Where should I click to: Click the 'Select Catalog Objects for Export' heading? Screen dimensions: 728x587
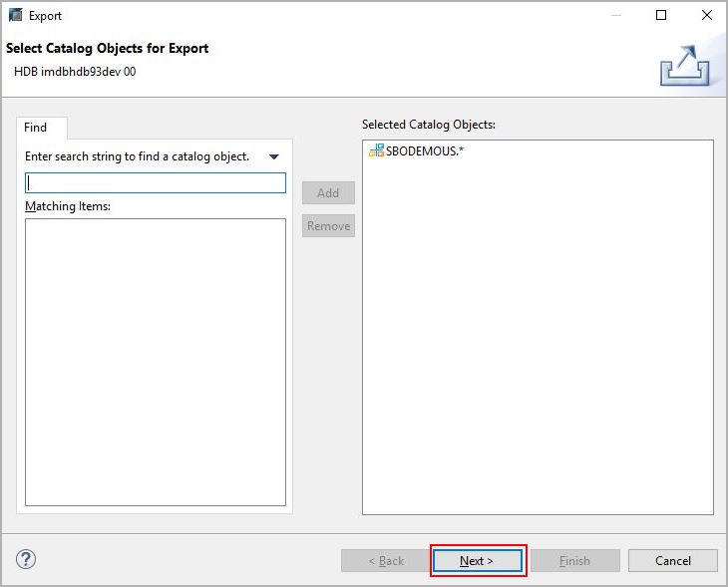[108, 49]
